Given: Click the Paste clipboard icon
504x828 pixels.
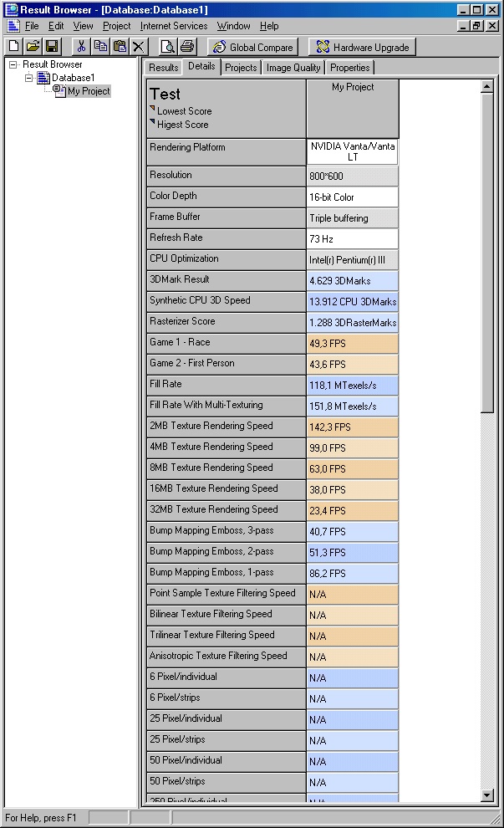Looking at the screenshot, I should [x=120, y=47].
